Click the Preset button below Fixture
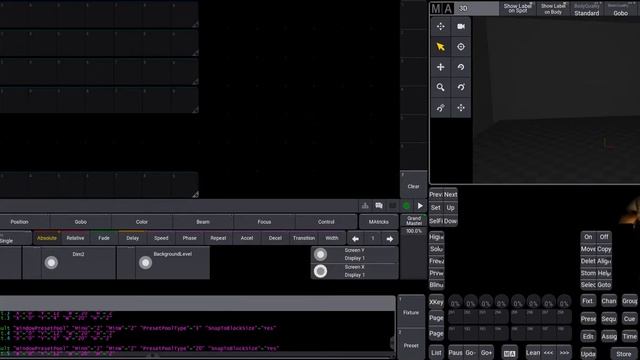The height and width of the screenshot is (360, 640). click(x=411, y=345)
